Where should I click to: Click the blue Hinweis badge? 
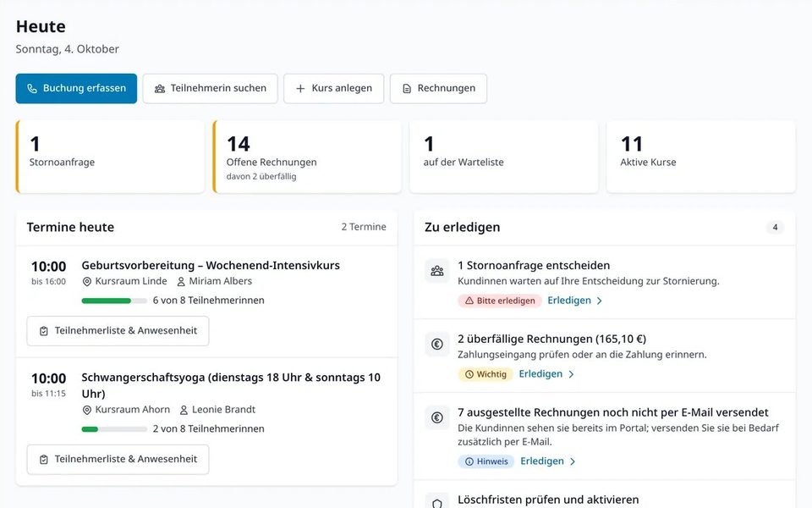click(486, 461)
